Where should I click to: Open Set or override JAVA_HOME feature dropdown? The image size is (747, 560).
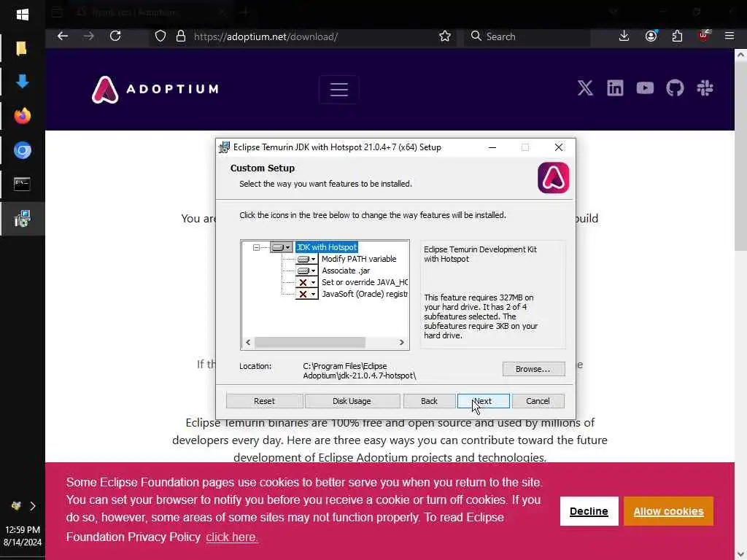[307, 282]
